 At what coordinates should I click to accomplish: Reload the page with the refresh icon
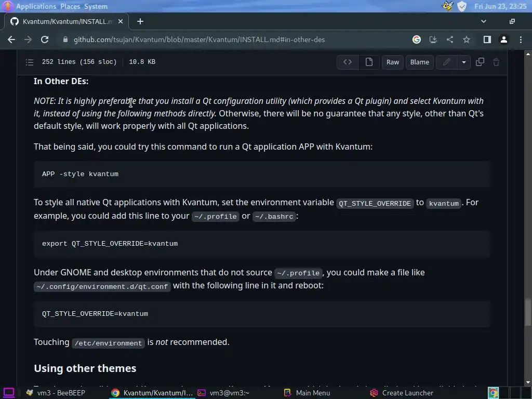coord(45,39)
